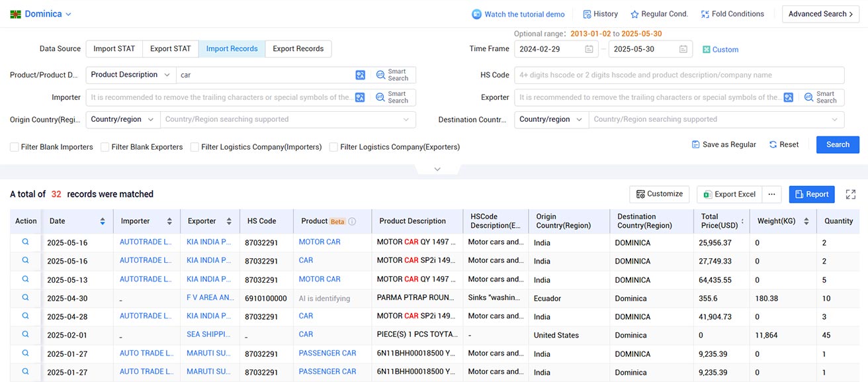This screenshot has width=868, height=382.
Task: Collapse the search panel with the chevron
Action: coord(437,169)
